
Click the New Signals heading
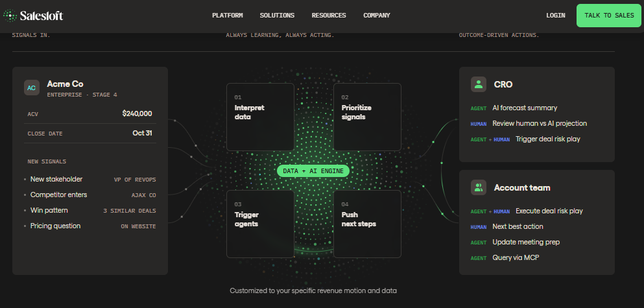click(47, 161)
